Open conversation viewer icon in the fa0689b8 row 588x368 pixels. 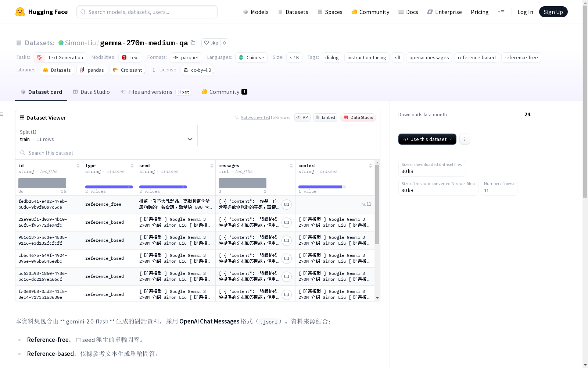coord(287,295)
